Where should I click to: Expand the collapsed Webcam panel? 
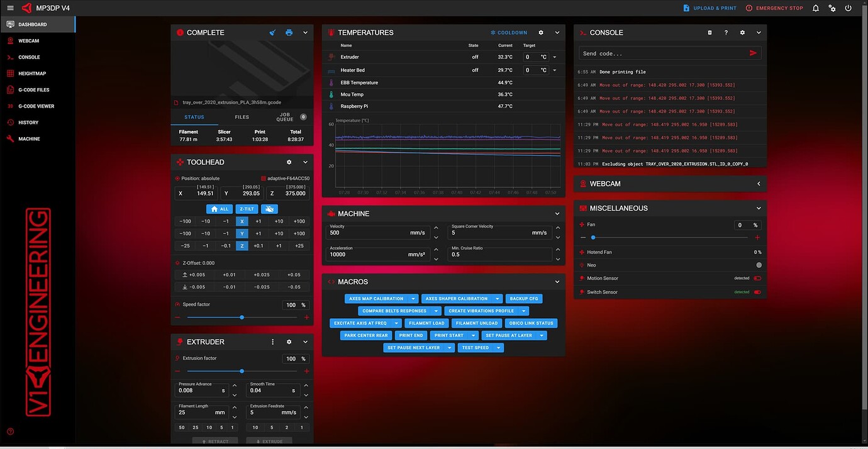pyautogui.click(x=759, y=184)
